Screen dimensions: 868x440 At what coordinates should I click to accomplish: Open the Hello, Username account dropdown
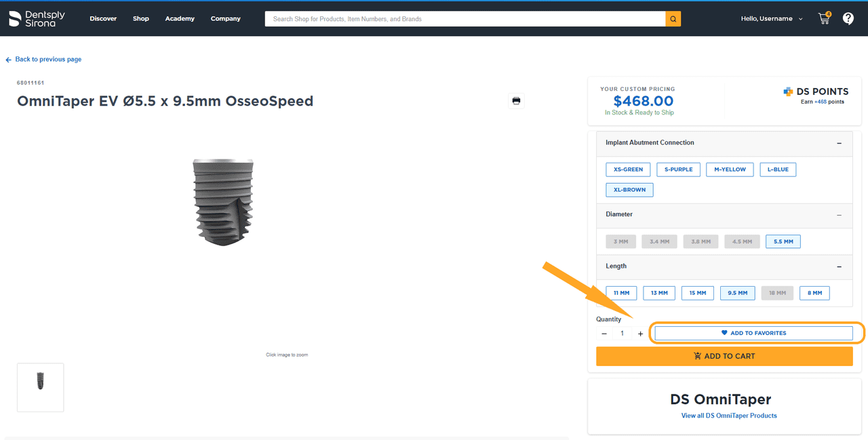tap(771, 19)
